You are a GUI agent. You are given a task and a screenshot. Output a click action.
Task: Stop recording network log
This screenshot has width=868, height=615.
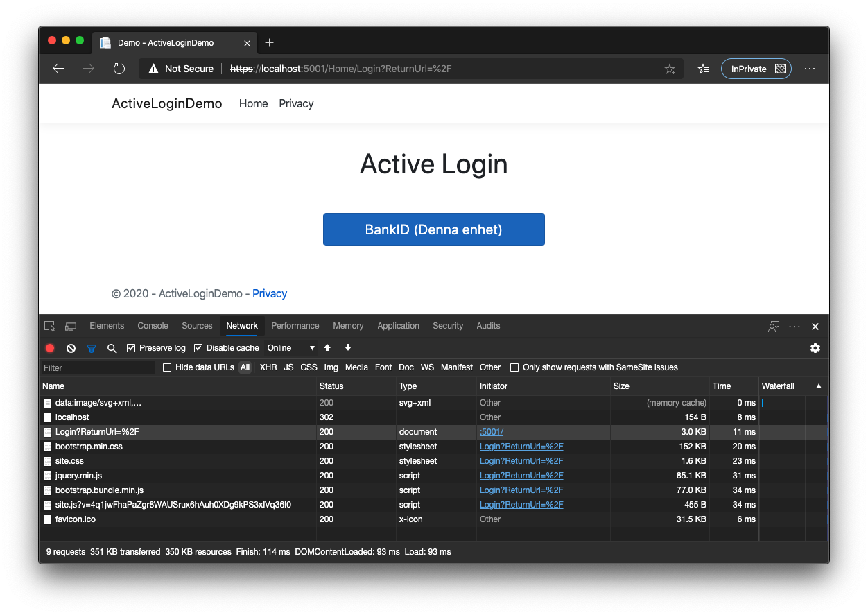tap(50, 348)
